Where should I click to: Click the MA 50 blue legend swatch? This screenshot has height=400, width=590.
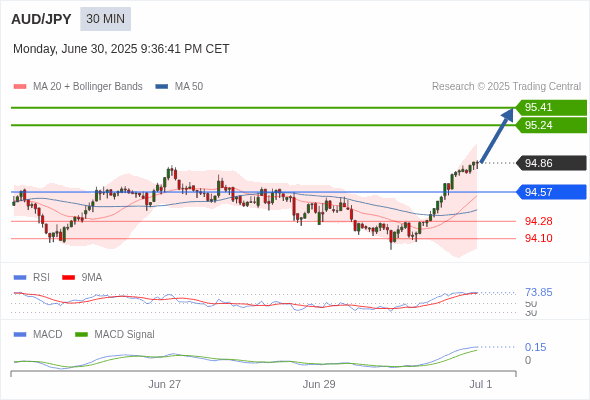[x=162, y=87]
